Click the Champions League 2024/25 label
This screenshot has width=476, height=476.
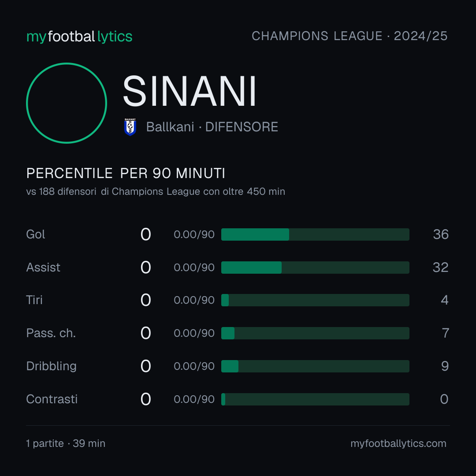[x=350, y=36]
